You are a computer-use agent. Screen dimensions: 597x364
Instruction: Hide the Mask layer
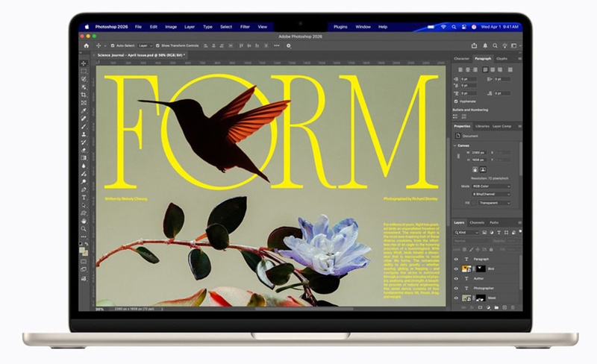pyautogui.click(x=456, y=298)
